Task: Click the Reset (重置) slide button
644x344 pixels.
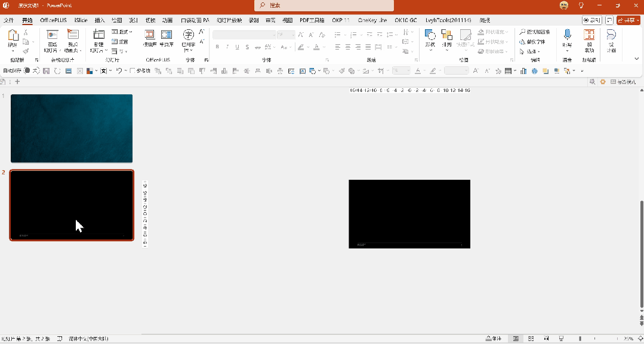Action: 119,42
